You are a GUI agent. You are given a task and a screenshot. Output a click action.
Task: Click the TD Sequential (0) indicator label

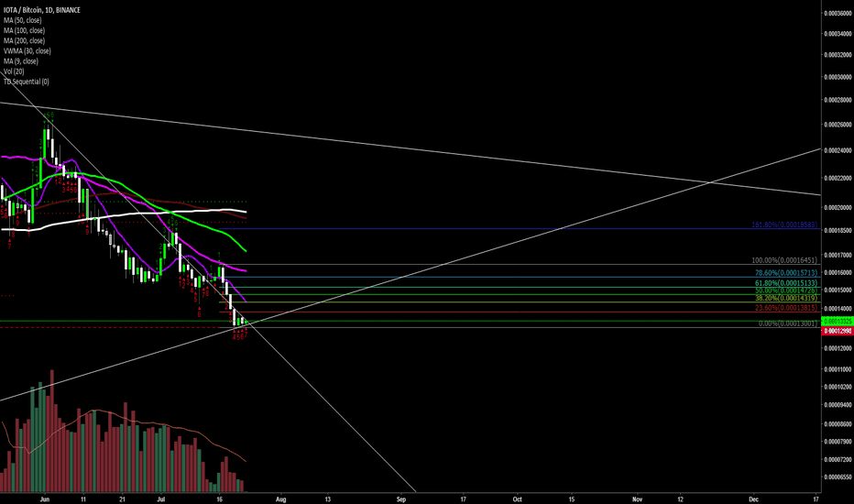[x=27, y=82]
